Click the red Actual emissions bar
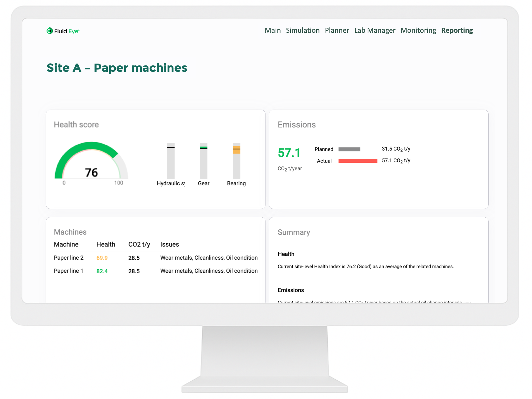Viewport: 532px width, 399px height. point(358,161)
